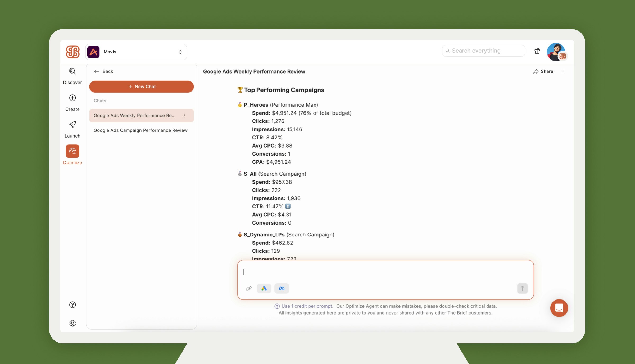Attach a link using the link icon
The image size is (635, 364).
click(x=248, y=288)
